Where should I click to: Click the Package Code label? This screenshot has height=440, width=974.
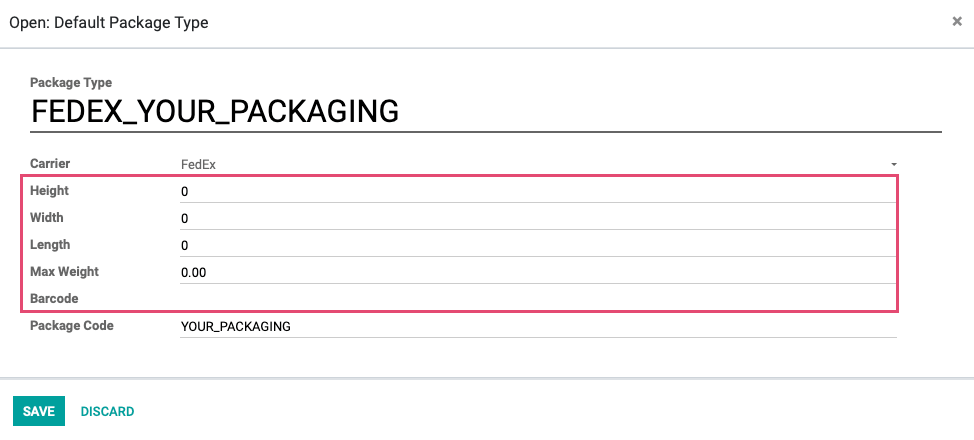72,326
